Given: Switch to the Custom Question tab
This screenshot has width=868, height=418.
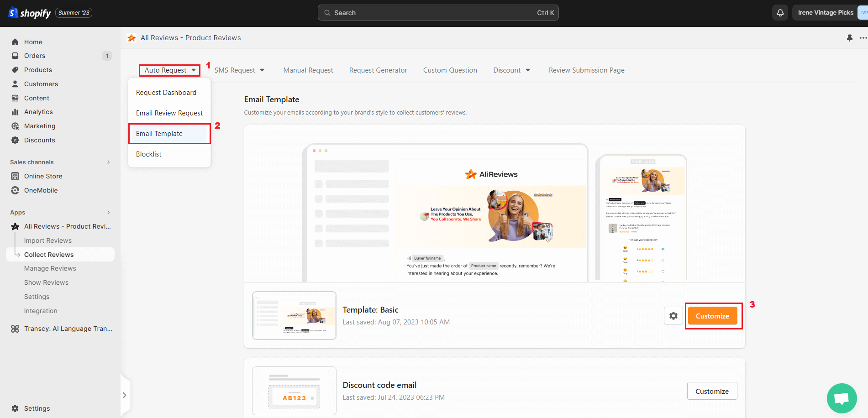Looking at the screenshot, I should 450,70.
